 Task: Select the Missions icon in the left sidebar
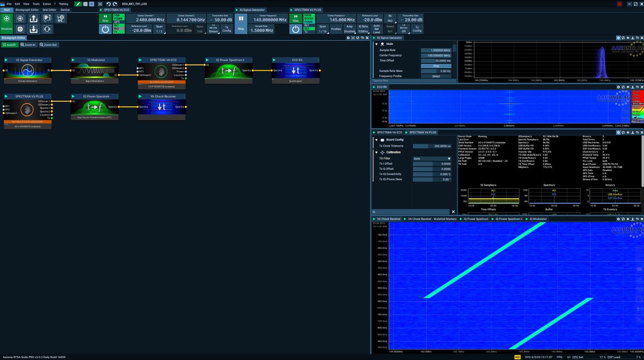pos(6,24)
